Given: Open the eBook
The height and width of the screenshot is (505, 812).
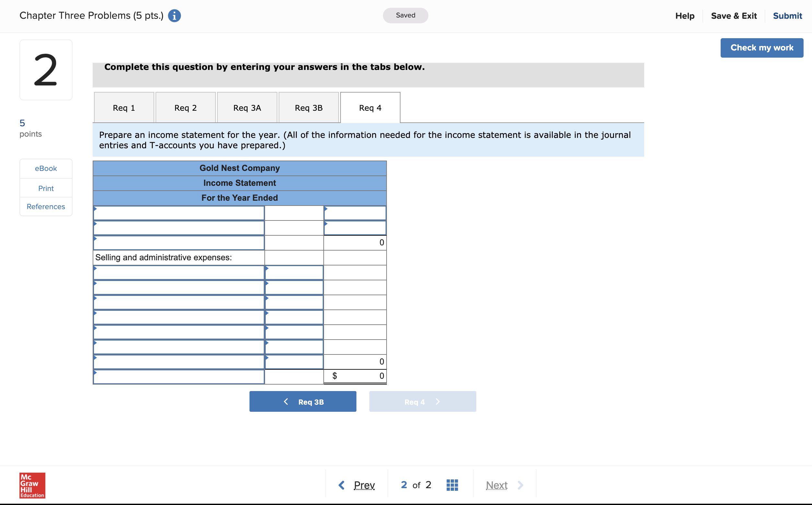Looking at the screenshot, I should tap(45, 168).
